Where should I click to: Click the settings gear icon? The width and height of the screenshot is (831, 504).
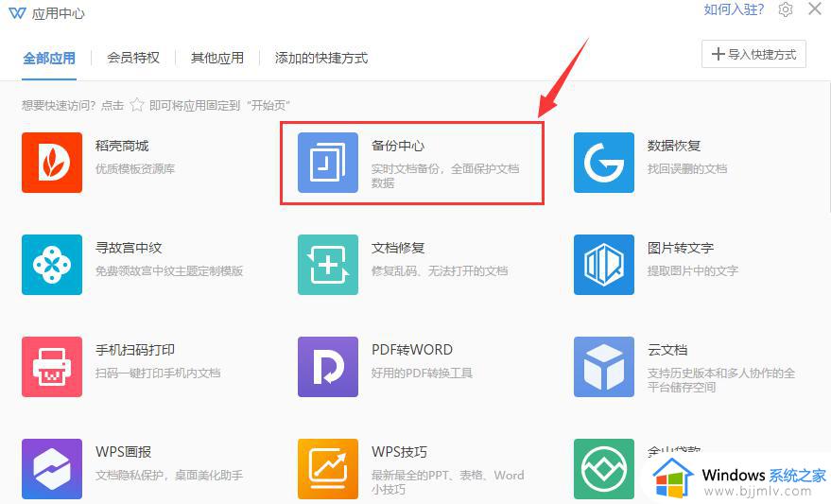point(786,9)
